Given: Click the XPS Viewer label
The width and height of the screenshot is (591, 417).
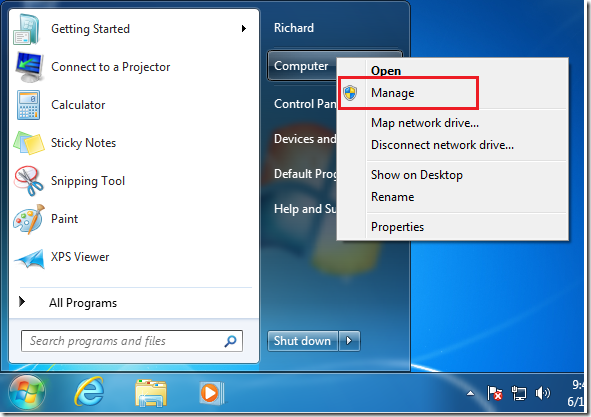Looking at the screenshot, I should click(x=80, y=257).
